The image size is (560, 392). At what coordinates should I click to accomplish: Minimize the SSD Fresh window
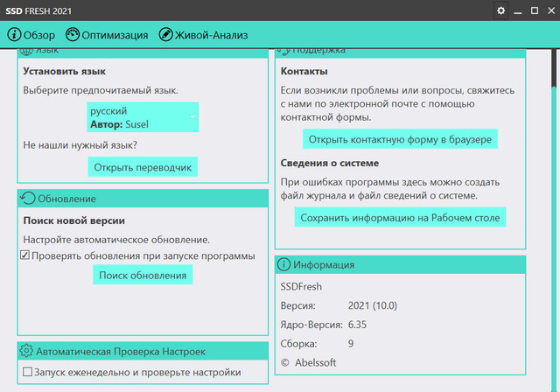tap(521, 10)
